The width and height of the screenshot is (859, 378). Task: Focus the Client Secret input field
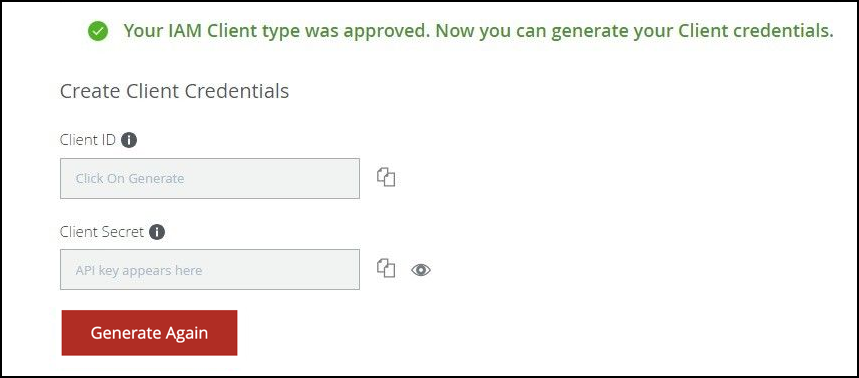coord(210,270)
